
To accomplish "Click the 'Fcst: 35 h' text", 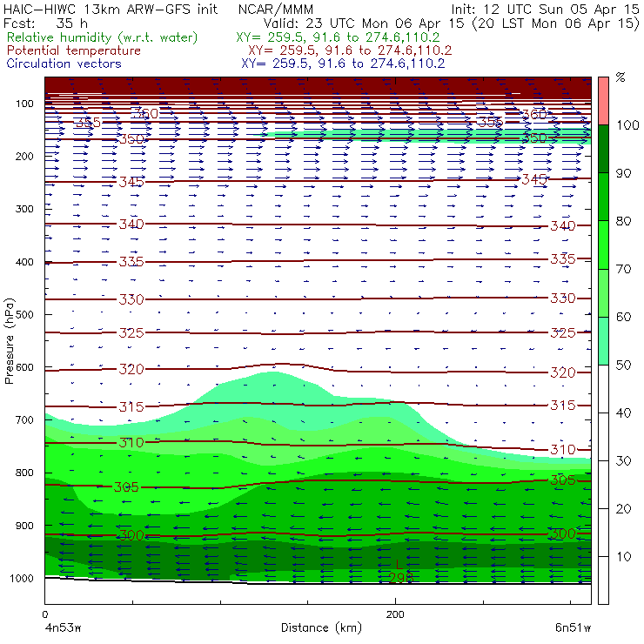I will (45, 23).
